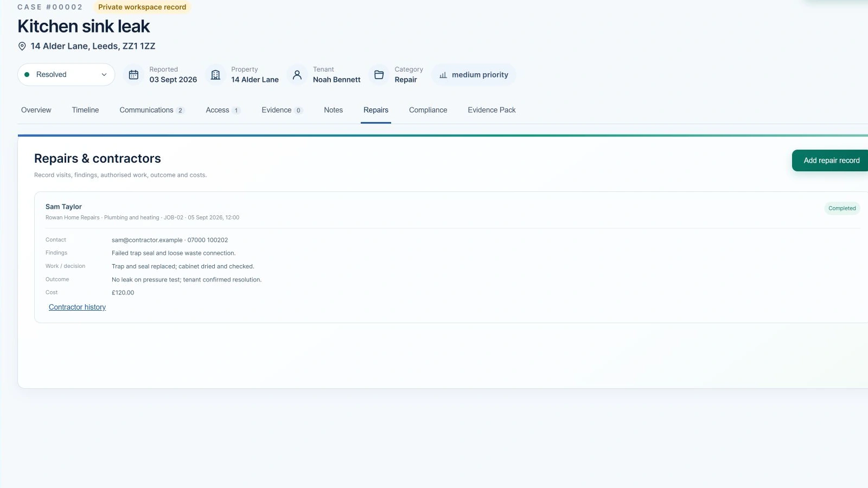Click the property value 14 Alder Lane

point(255,80)
